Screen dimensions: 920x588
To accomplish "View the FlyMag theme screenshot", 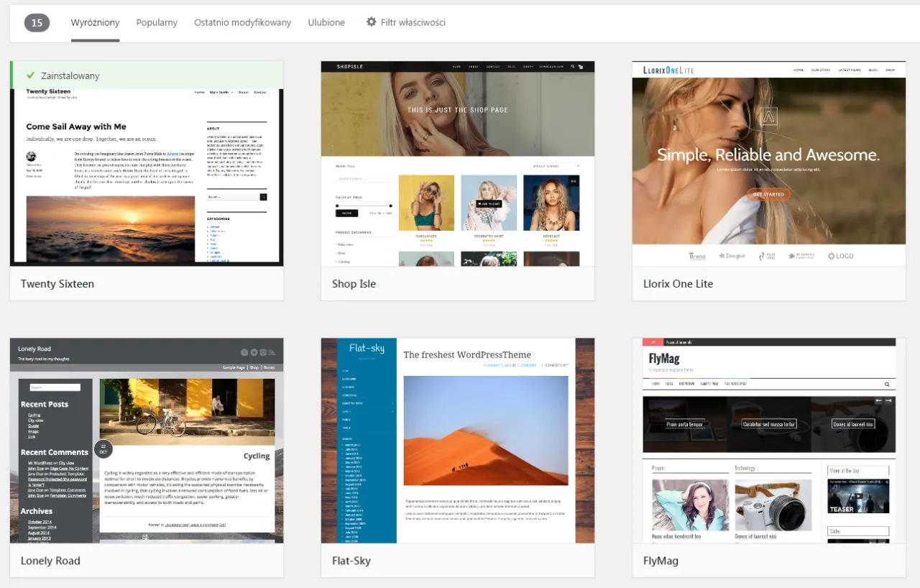I will (x=768, y=441).
